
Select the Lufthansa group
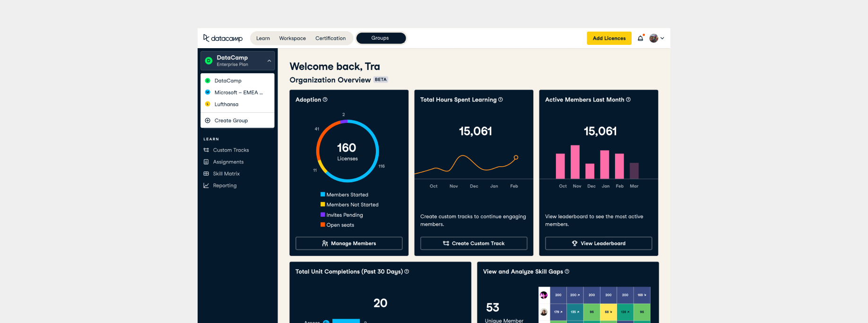coord(237,104)
